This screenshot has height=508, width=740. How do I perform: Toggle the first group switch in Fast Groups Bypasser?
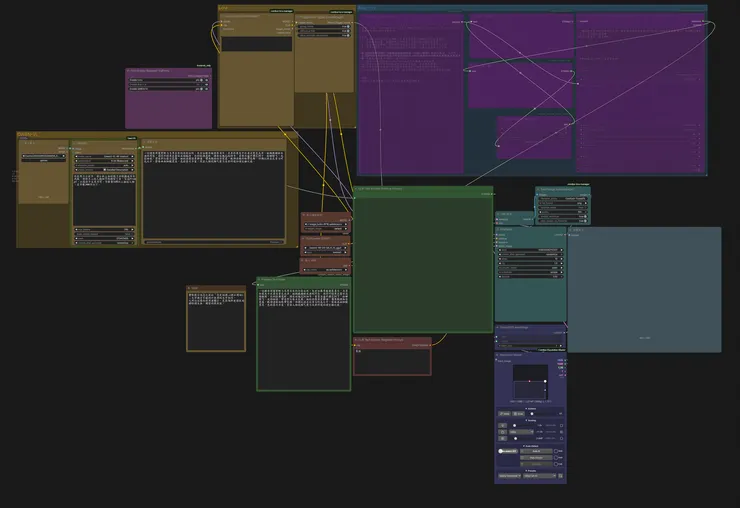pyautogui.click(x=201, y=80)
